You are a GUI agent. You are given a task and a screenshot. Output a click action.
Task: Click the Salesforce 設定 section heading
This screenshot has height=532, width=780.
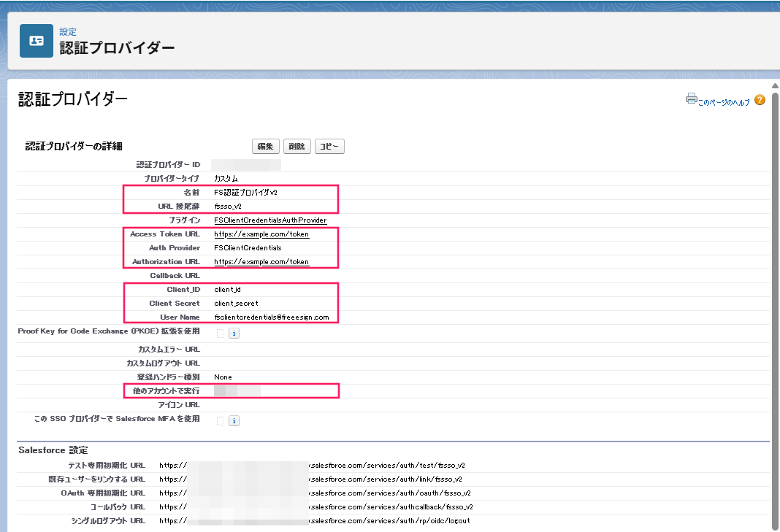pyautogui.click(x=53, y=450)
